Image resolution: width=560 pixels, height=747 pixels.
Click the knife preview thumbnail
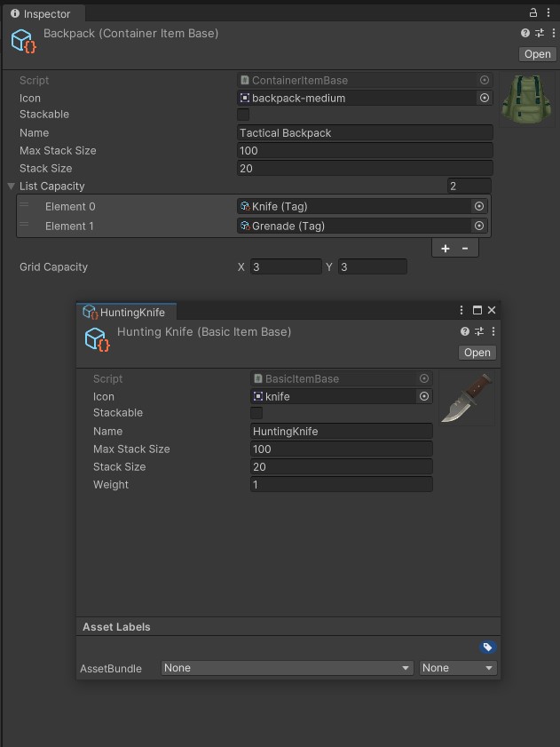tap(469, 396)
